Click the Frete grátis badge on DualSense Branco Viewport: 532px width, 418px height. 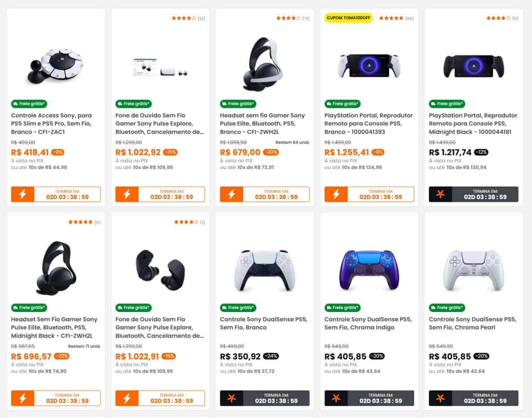[x=238, y=308]
